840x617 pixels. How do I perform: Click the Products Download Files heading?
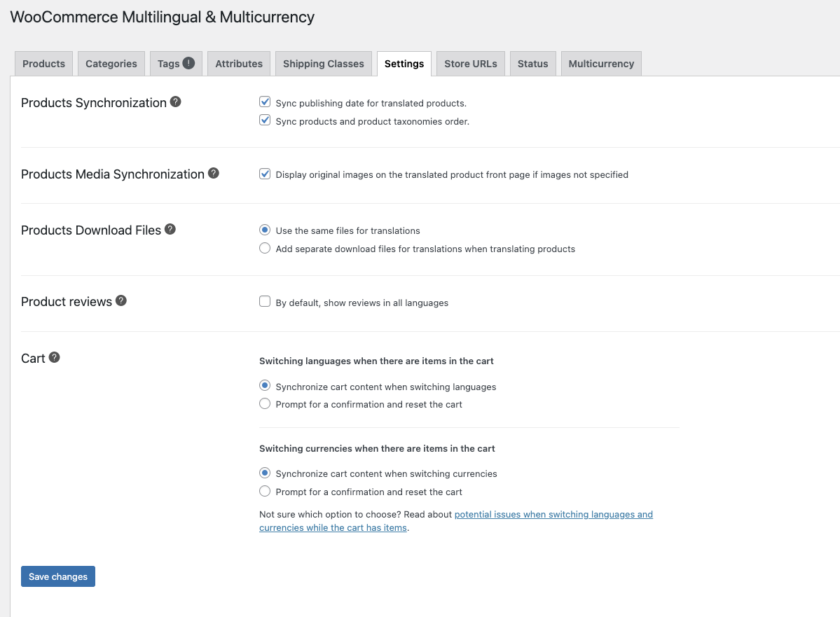click(91, 230)
